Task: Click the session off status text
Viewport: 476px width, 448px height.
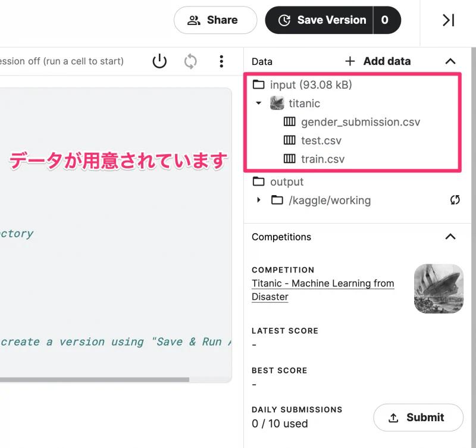Action: (62, 61)
